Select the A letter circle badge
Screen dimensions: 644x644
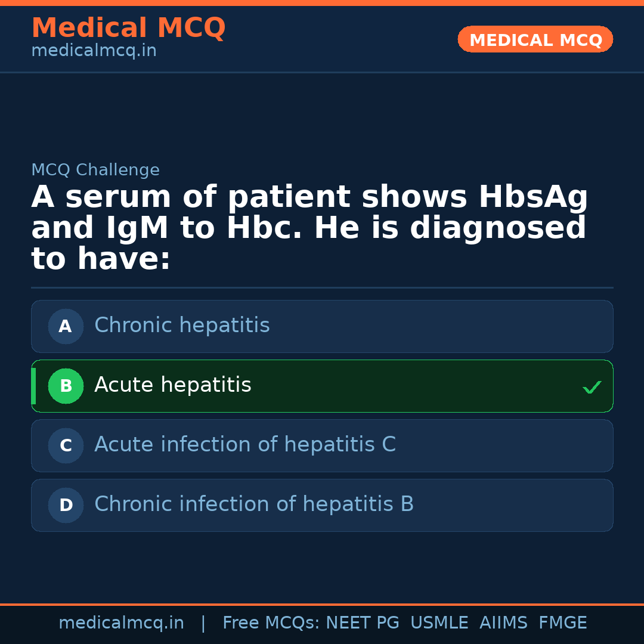[x=66, y=326]
